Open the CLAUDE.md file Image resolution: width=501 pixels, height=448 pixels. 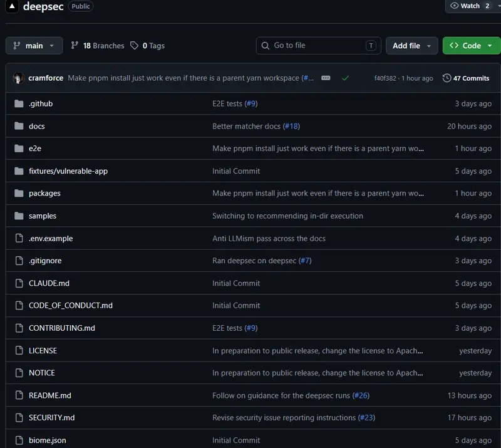[49, 283]
